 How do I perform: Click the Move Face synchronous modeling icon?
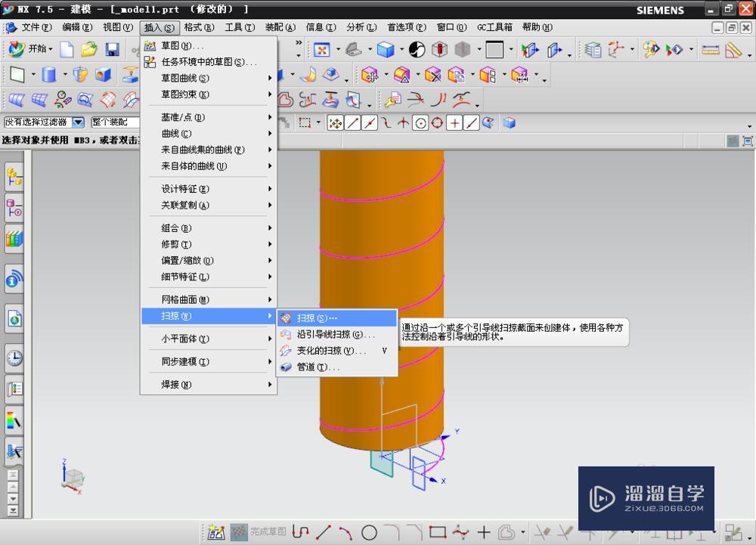tap(370, 75)
